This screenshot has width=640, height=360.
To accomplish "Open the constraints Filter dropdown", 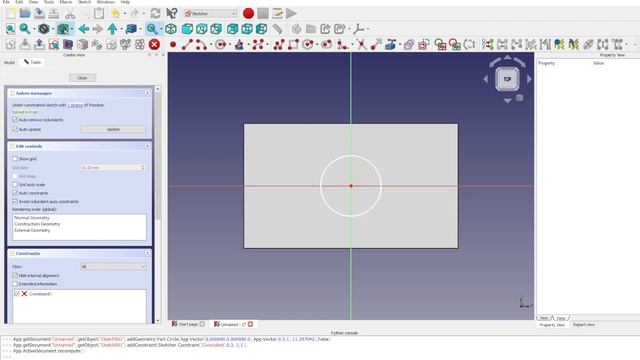I will [113, 267].
